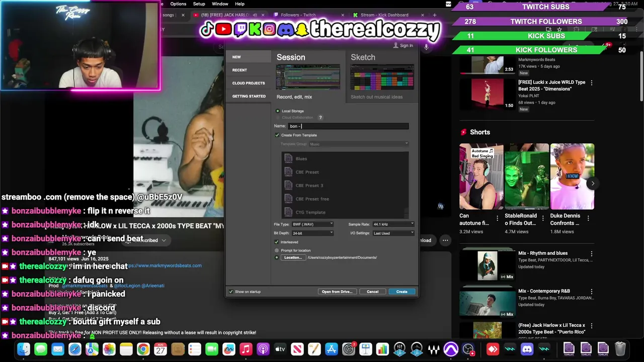
Task: Open Apple TV app in the Dock
Action: pyautogui.click(x=280, y=349)
